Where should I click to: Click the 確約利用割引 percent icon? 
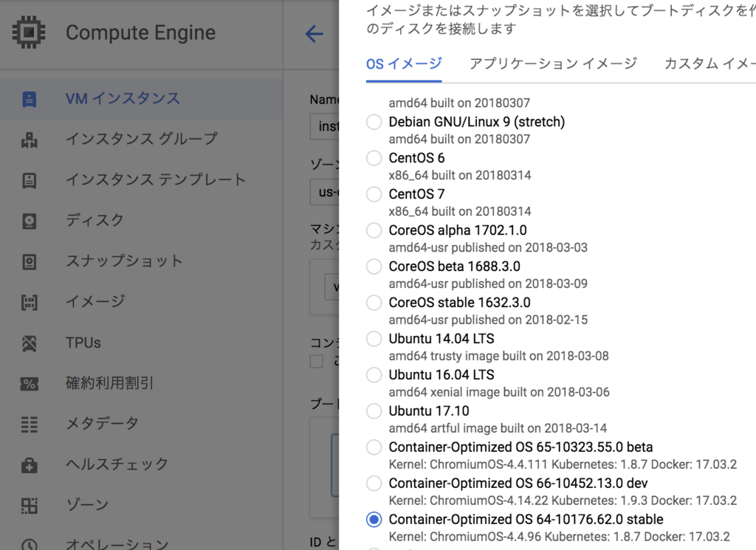pos(30,384)
